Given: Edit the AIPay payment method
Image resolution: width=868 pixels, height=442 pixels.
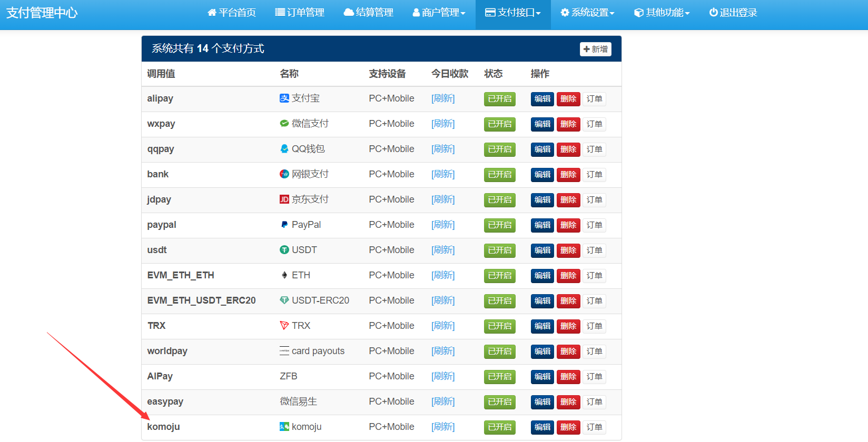Looking at the screenshot, I should 542,377.
